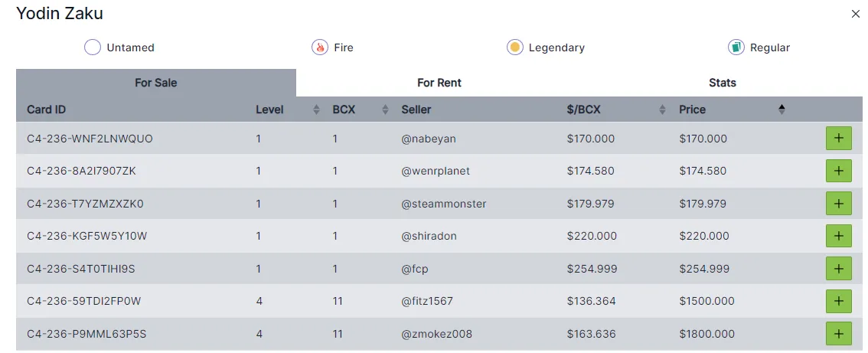868x353 pixels.
Task: Add @zmokez008's $1800.000 card to cart
Action: pyautogui.click(x=838, y=334)
